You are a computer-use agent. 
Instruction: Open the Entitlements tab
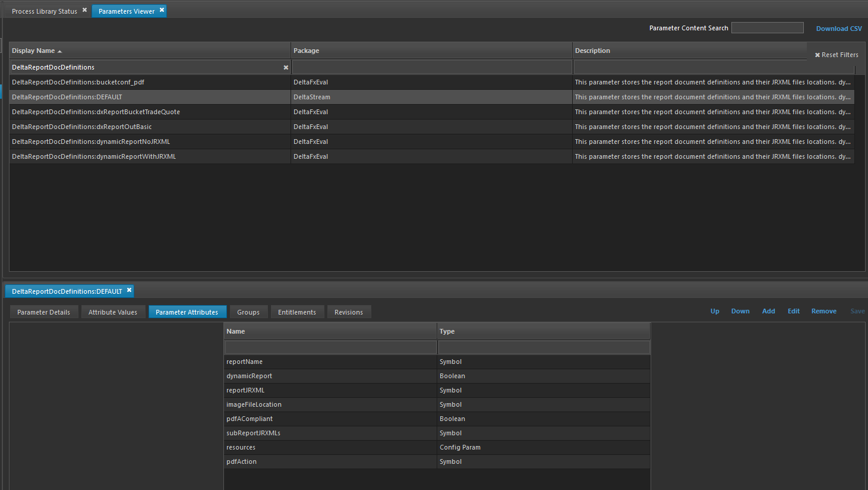pos(297,312)
